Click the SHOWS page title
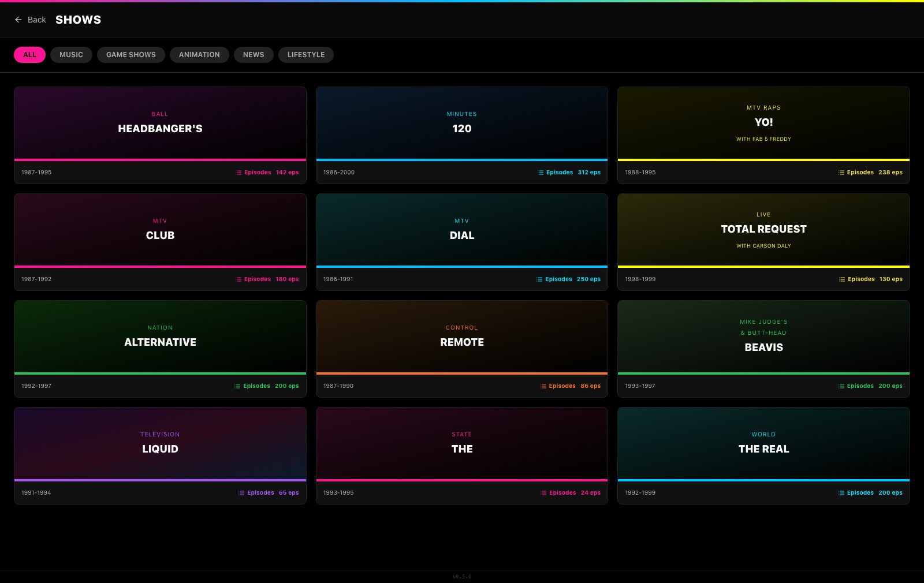Viewport: 924px width, 583px height. (78, 20)
